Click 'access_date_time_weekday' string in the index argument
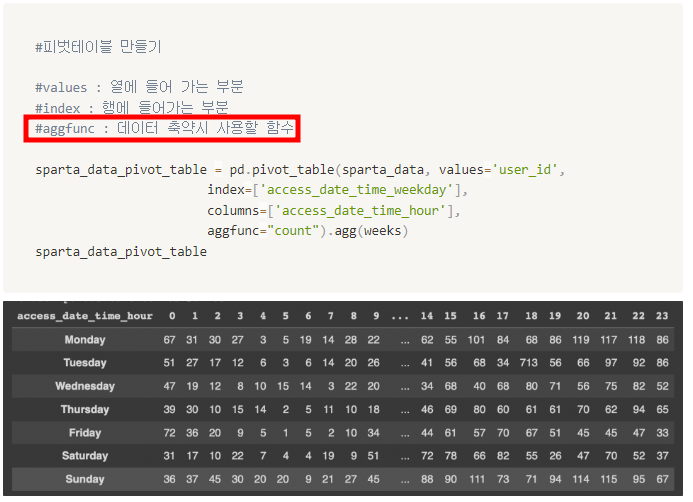 [x=357, y=190]
